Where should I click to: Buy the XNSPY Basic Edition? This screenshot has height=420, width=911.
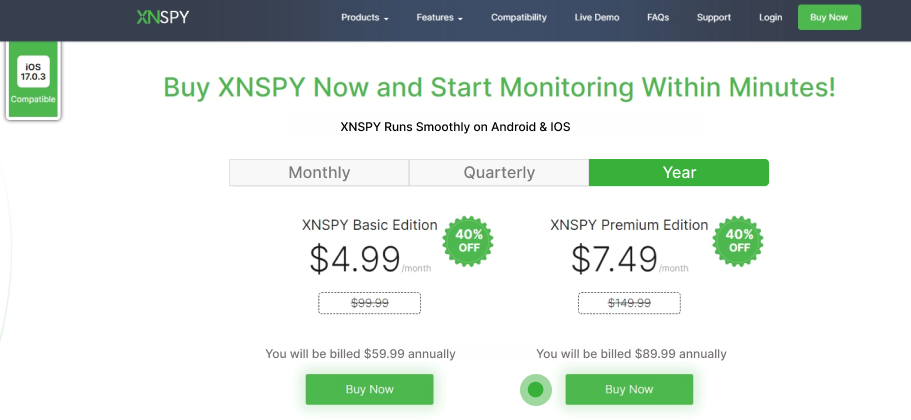click(369, 389)
